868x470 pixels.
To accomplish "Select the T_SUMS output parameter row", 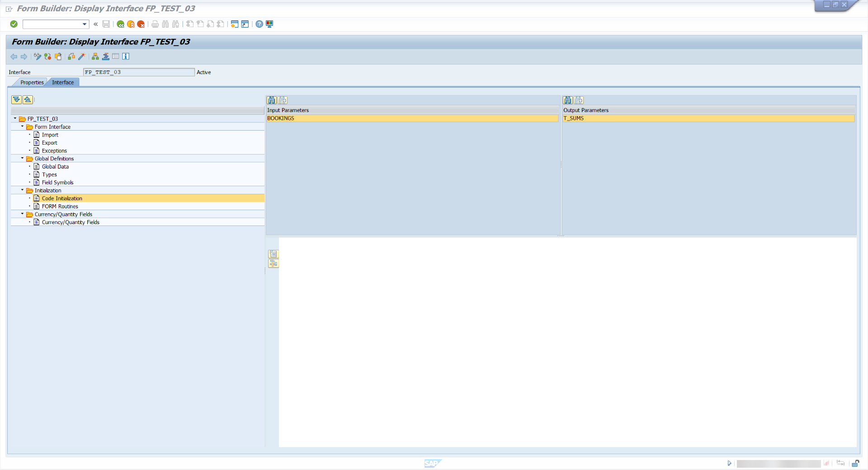I will tap(708, 118).
